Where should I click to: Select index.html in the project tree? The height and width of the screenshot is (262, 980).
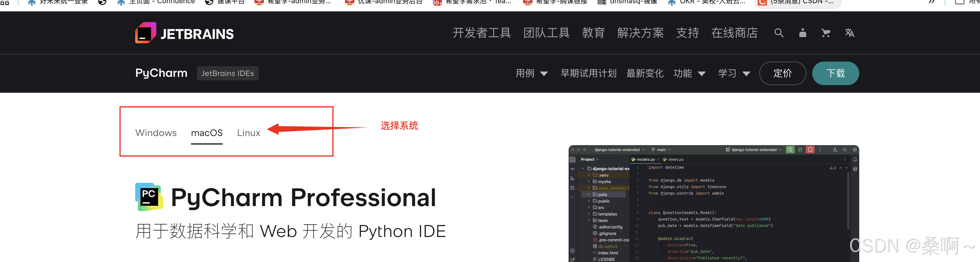pos(605,253)
